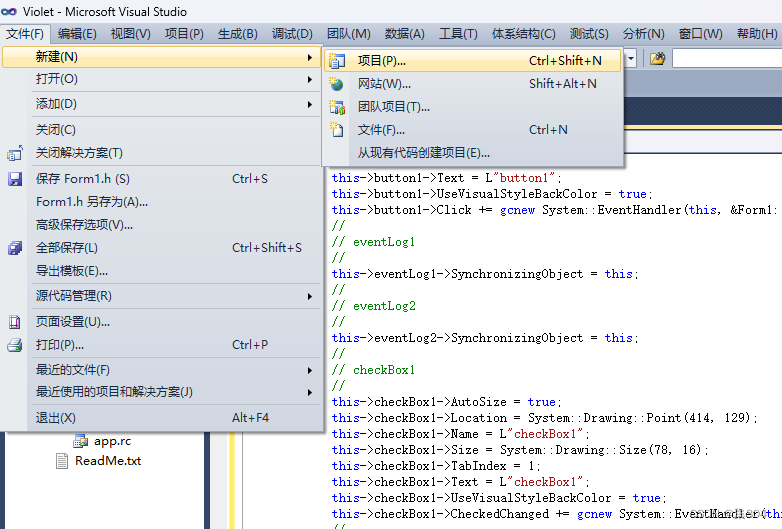Click the toolbar search input field
The height and width of the screenshot is (529, 782).
pos(727,59)
